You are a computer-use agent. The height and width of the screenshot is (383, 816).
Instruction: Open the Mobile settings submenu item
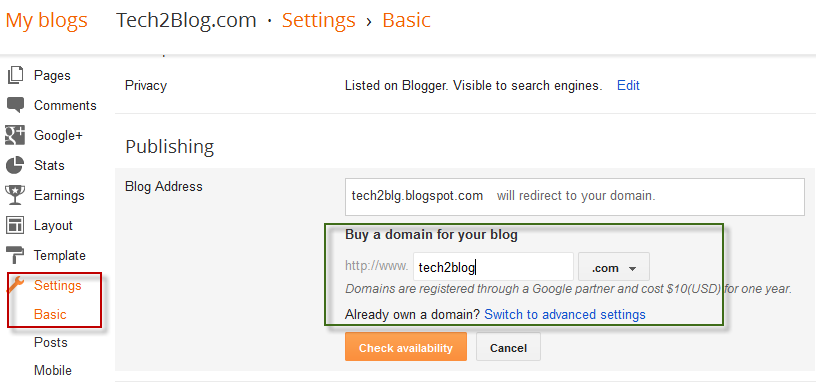pyautogui.click(x=53, y=371)
